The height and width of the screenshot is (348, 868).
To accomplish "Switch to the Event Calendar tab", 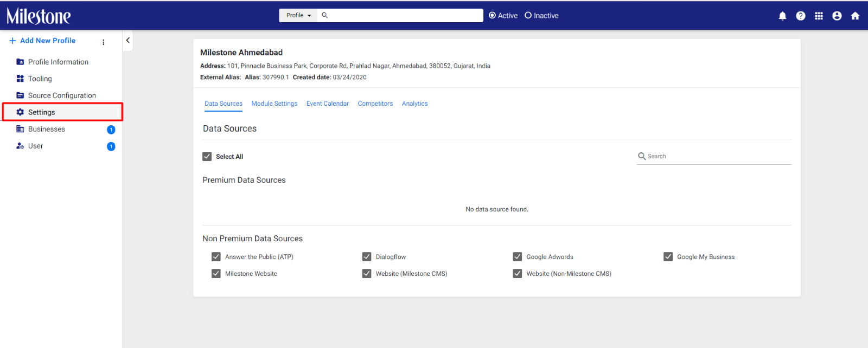I will point(328,104).
